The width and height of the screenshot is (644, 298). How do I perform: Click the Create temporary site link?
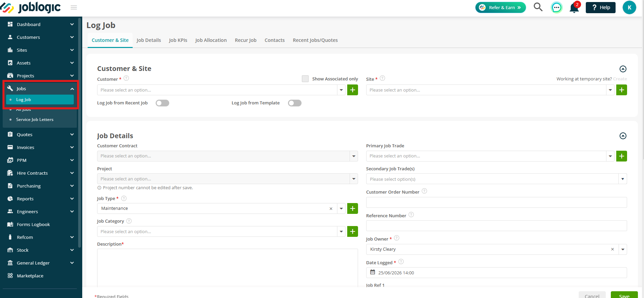click(620, 79)
